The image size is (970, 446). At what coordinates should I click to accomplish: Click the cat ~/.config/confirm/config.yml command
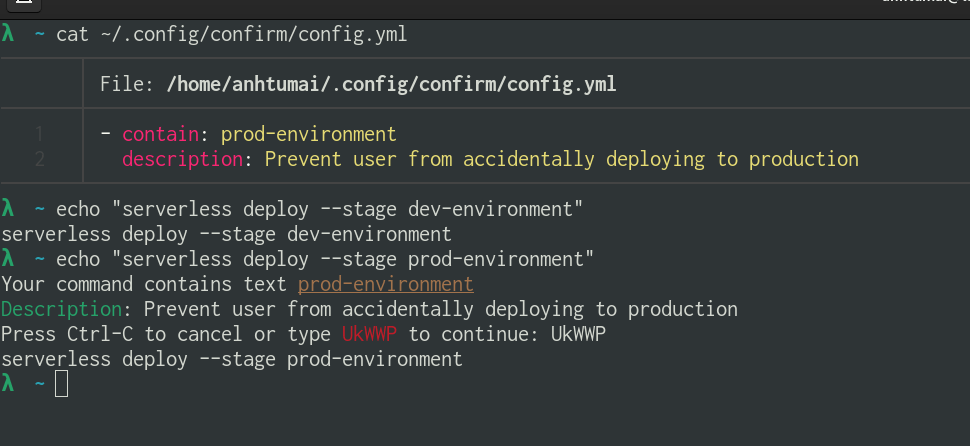[232, 34]
